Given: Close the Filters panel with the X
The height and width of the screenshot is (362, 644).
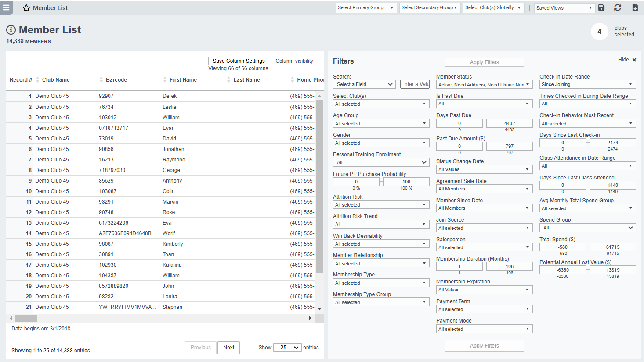Looking at the screenshot, I should pos(634,59).
